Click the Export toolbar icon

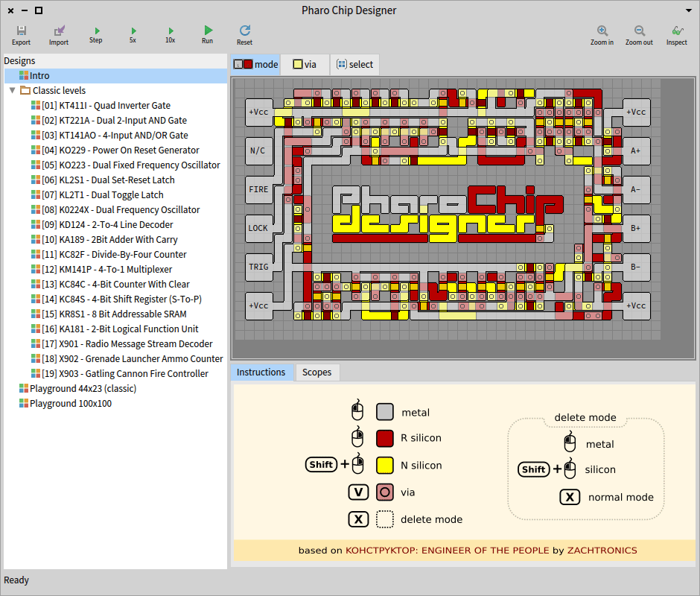pos(21,35)
